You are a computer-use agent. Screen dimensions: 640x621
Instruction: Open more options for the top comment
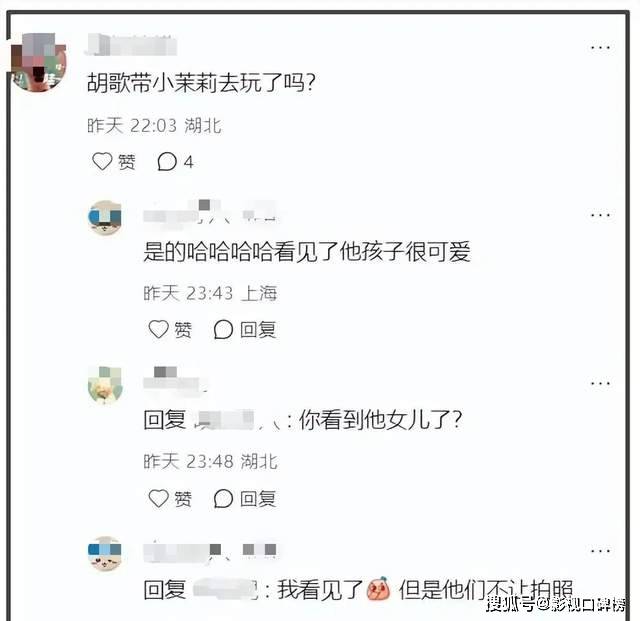pyautogui.click(x=600, y=48)
